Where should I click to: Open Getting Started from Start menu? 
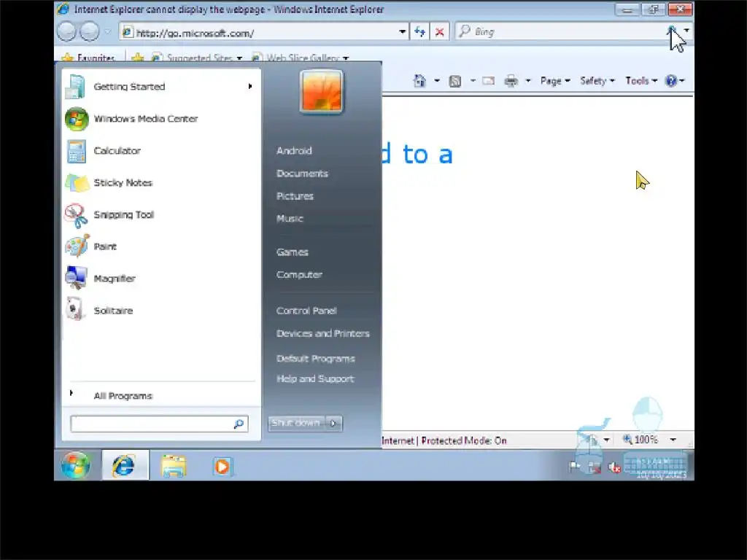pyautogui.click(x=161, y=87)
